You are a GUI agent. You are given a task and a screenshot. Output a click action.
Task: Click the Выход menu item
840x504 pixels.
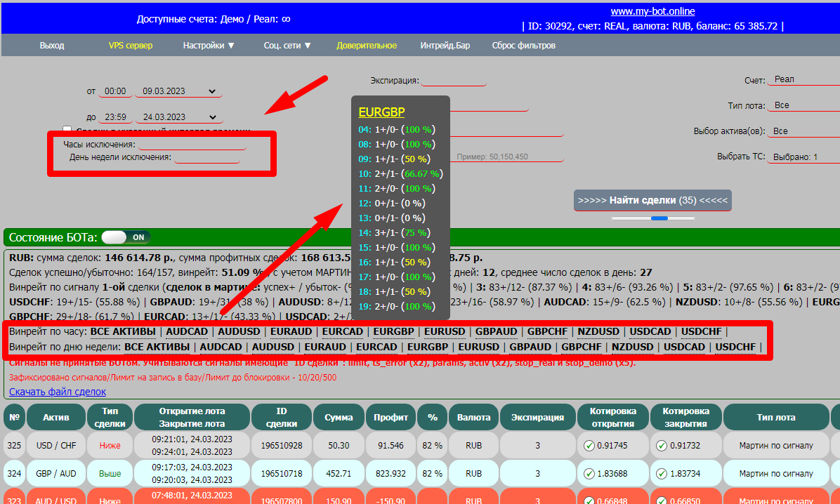point(52,46)
